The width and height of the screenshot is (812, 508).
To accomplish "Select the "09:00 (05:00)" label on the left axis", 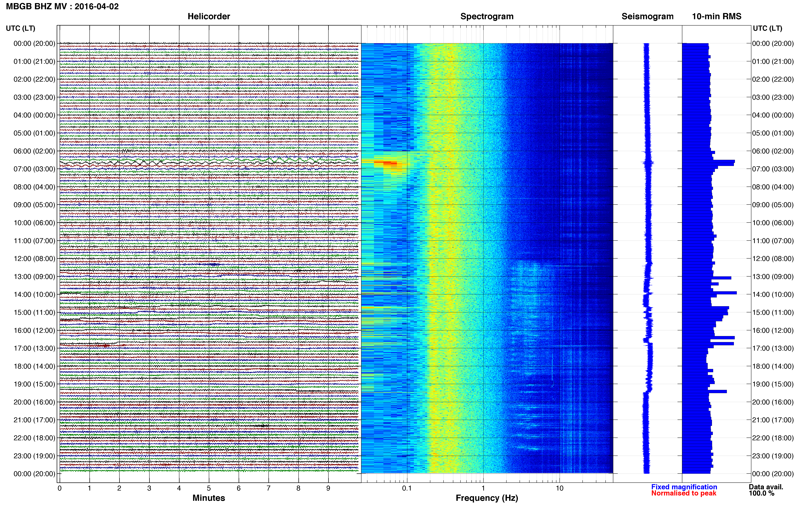I will point(34,205).
